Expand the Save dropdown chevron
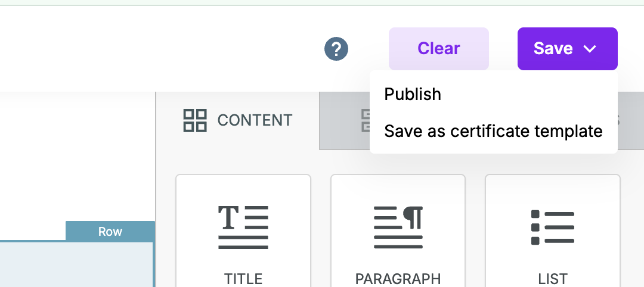 590,49
